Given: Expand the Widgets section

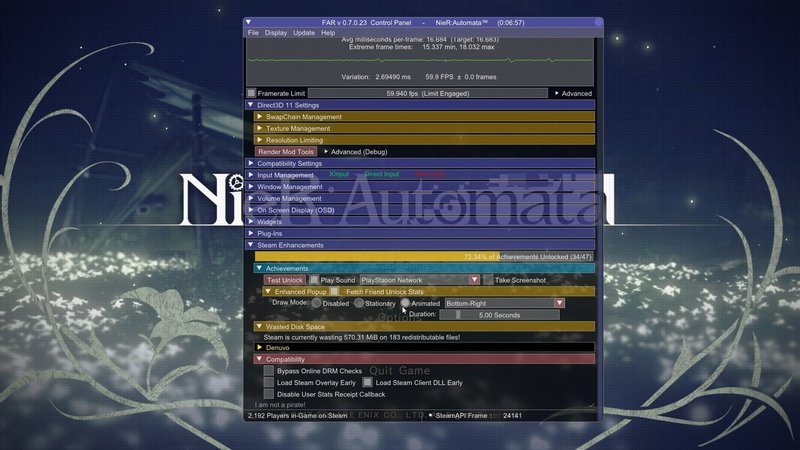Looking at the screenshot, I should 421,222.
